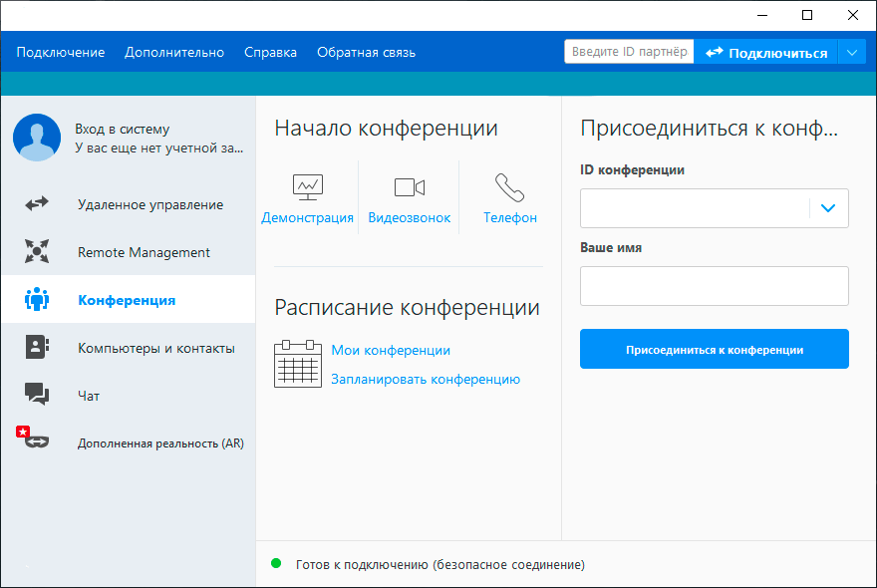The image size is (877, 588).
Task: Click Вход в систему text
Action: [x=122, y=130]
